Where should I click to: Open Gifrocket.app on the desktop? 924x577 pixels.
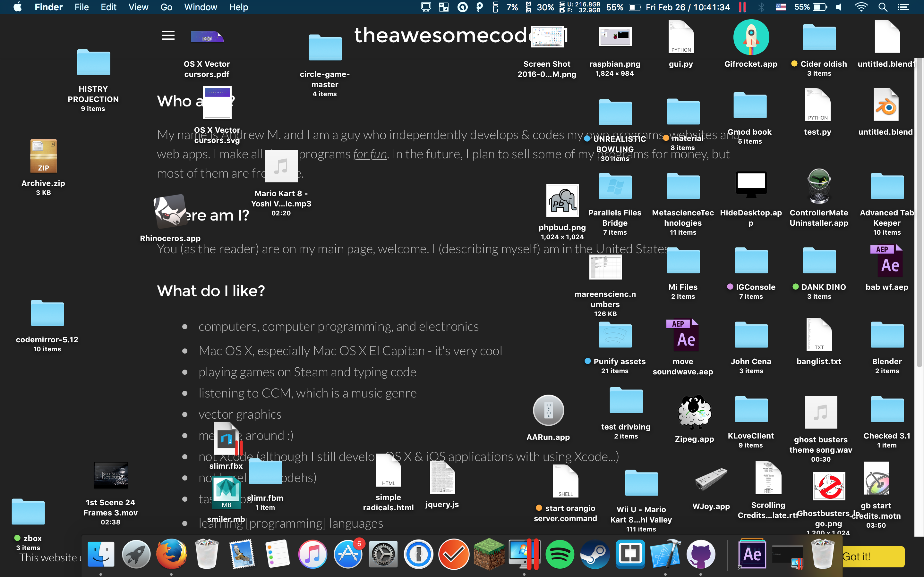point(751,38)
